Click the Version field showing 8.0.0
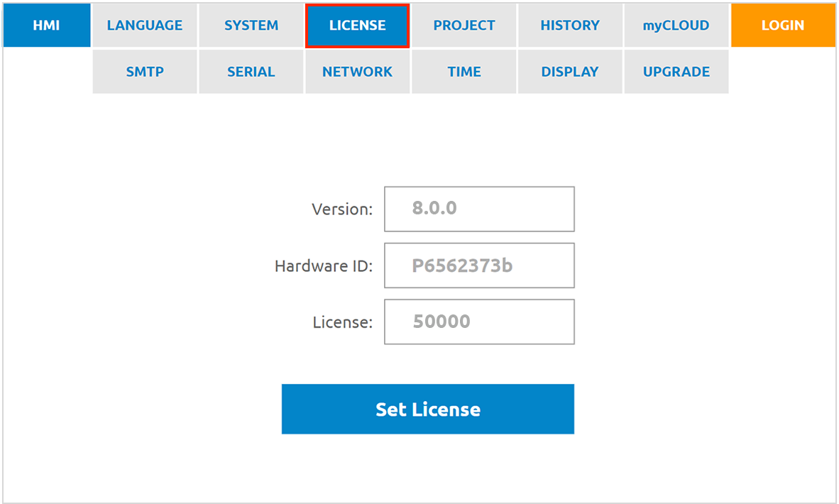This screenshot has width=839, height=504. 479,209
